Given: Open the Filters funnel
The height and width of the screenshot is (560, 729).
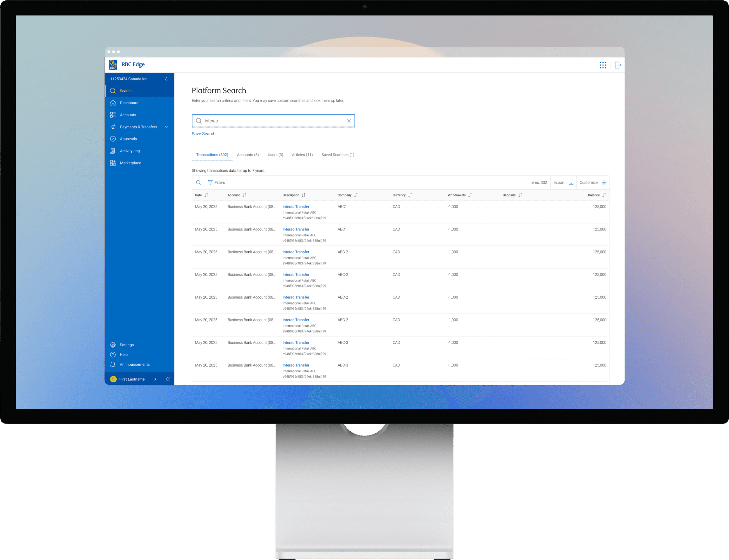Looking at the screenshot, I should 216,182.
